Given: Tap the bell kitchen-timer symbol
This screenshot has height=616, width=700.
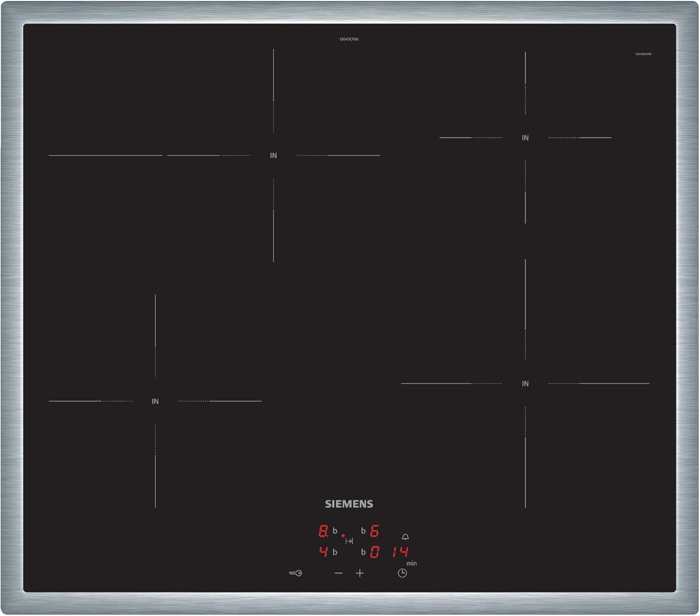Looking at the screenshot, I should tap(405, 537).
